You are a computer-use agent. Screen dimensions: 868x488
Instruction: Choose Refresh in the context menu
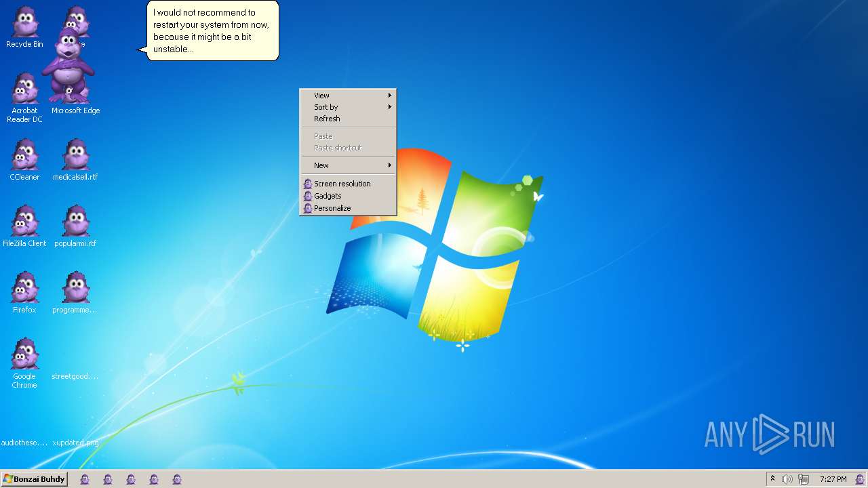pos(348,119)
